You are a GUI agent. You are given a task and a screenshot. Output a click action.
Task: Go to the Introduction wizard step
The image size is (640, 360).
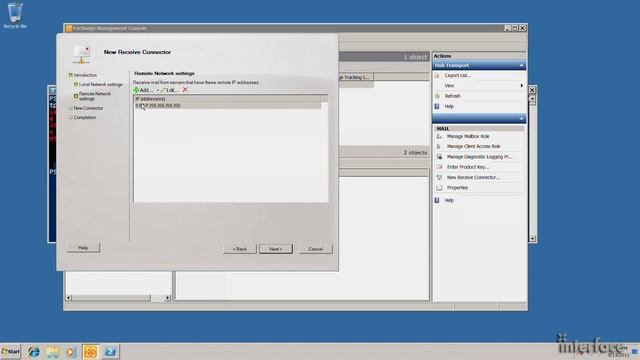[85, 75]
